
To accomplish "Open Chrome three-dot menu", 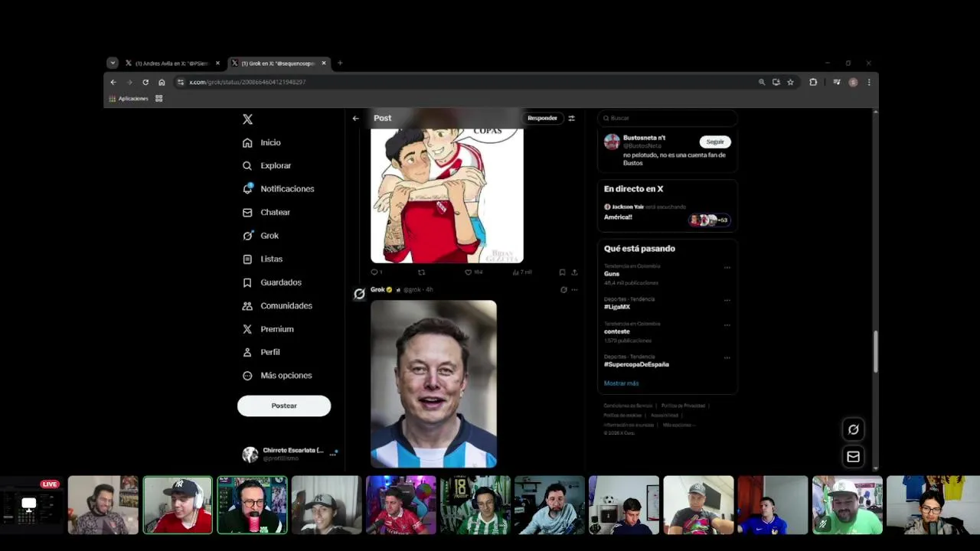I will (868, 82).
